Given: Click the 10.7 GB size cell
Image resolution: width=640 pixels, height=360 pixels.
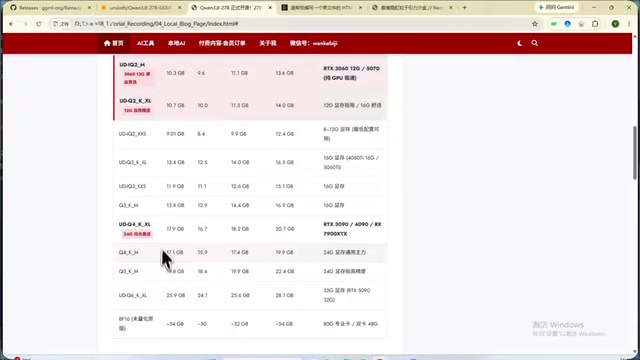Looking at the screenshot, I should click(x=176, y=105).
